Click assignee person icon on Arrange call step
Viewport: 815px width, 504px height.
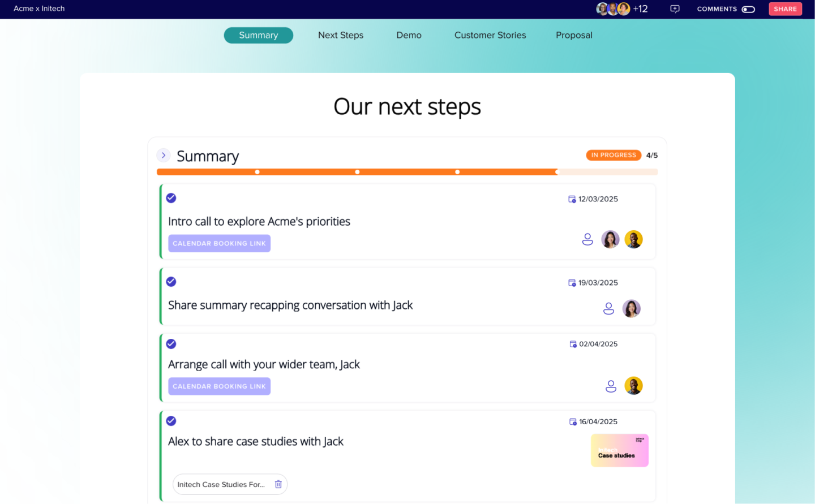pyautogui.click(x=611, y=386)
